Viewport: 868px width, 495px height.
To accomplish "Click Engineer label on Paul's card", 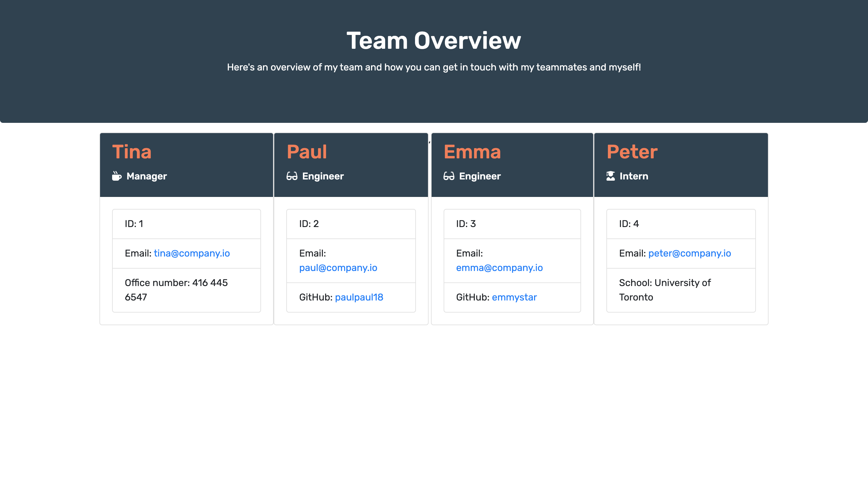I will (x=323, y=176).
